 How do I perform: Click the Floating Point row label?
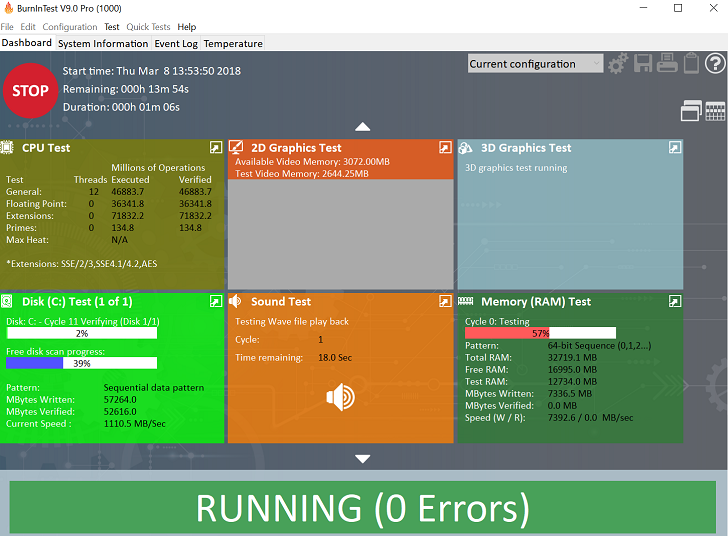click(36, 204)
